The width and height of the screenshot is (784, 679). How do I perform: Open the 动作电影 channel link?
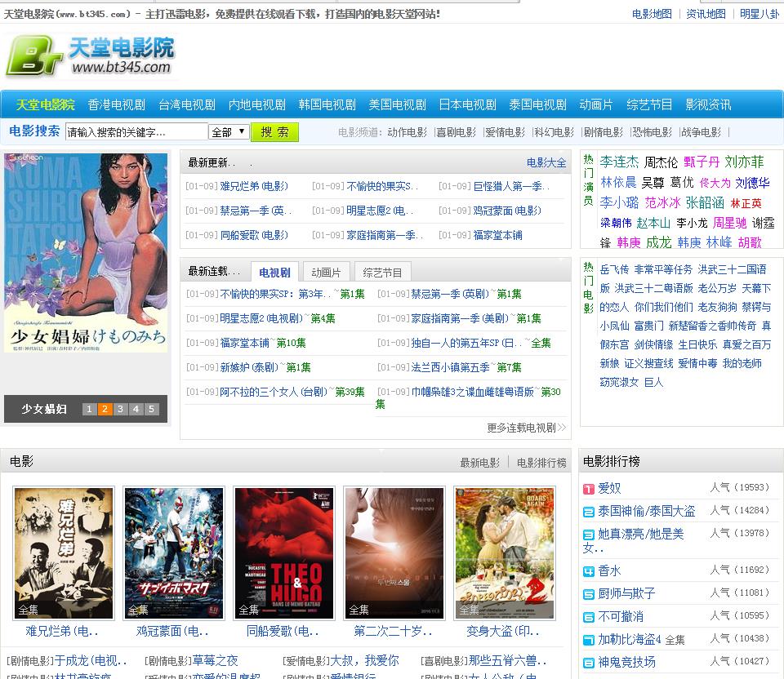(407, 132)
